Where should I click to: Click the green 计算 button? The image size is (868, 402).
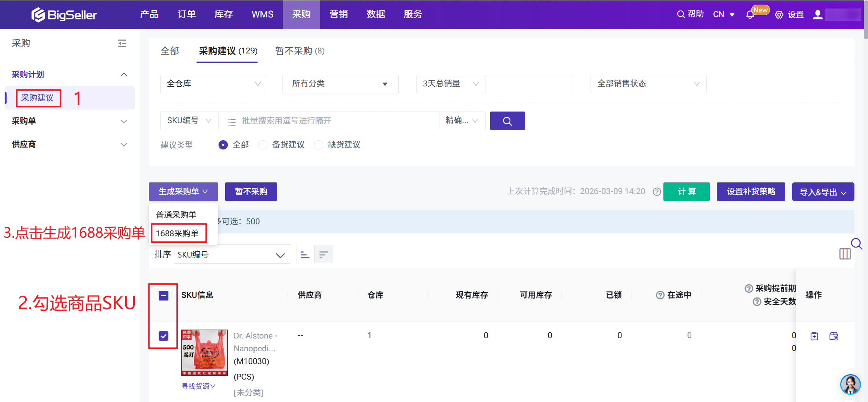[686, 192]
